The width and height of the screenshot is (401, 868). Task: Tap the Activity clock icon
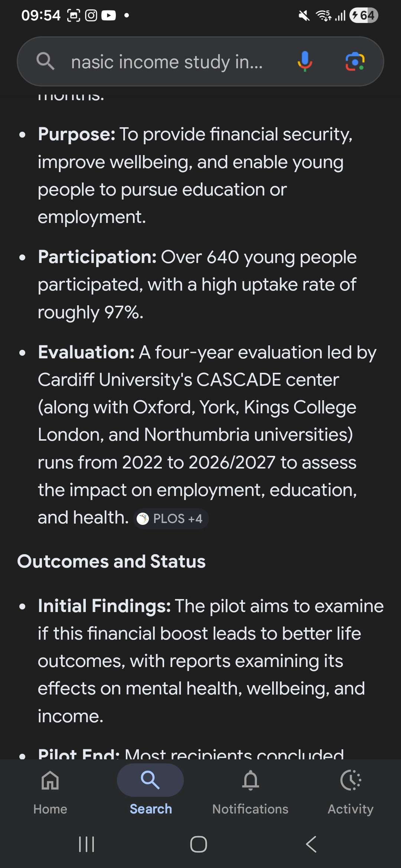[x=351, y=780]
